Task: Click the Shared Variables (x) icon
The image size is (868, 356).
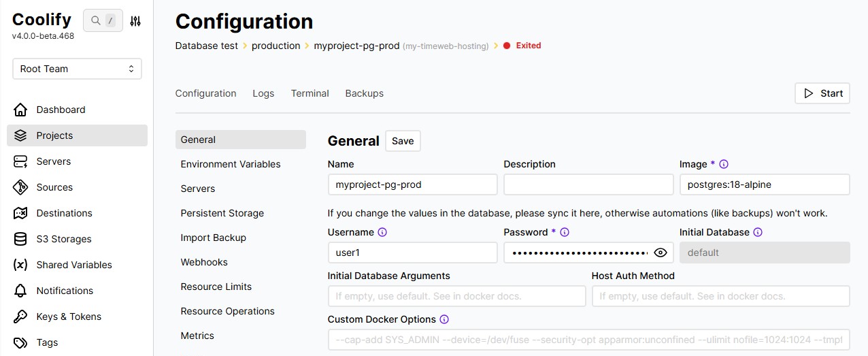Action: click(x=20, y=265)
